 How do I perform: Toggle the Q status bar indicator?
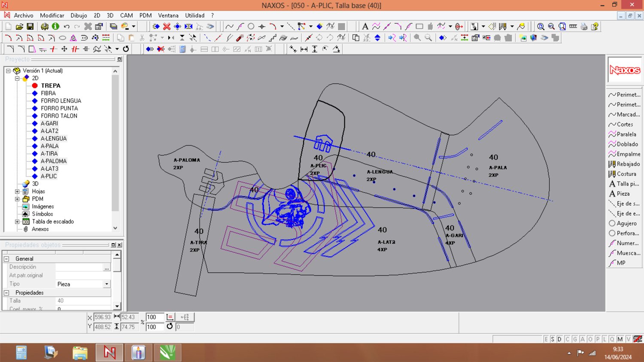(x=612, y=339)
